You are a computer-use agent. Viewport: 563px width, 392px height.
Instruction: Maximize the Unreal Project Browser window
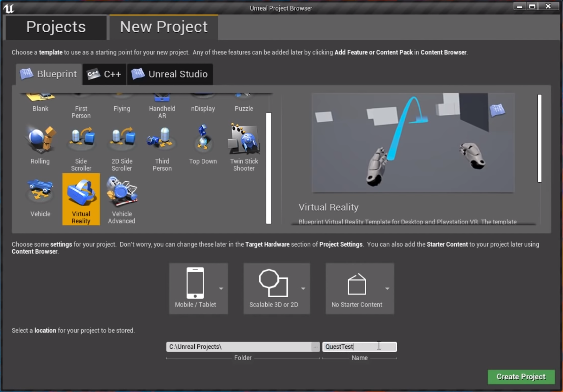(x=532, y=6)
